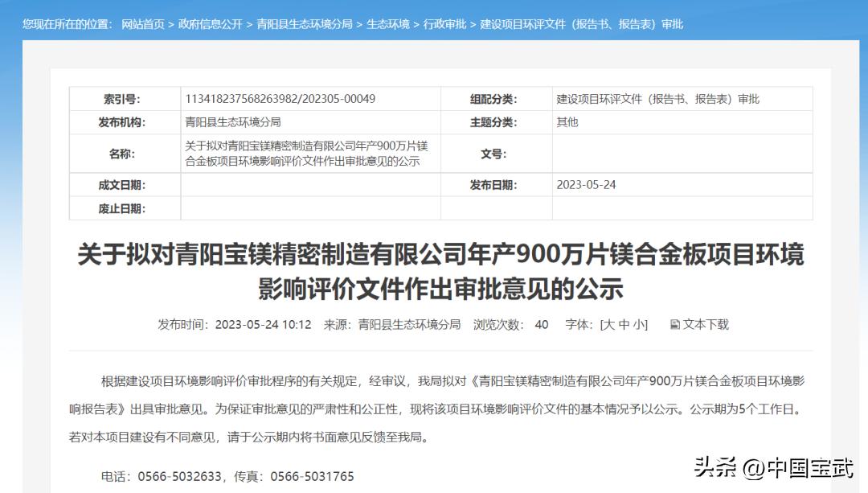Click the source link 青阳县生态环境分局
Image resolution: width=868 pixels, height=493 pixels.
[410, 325]
